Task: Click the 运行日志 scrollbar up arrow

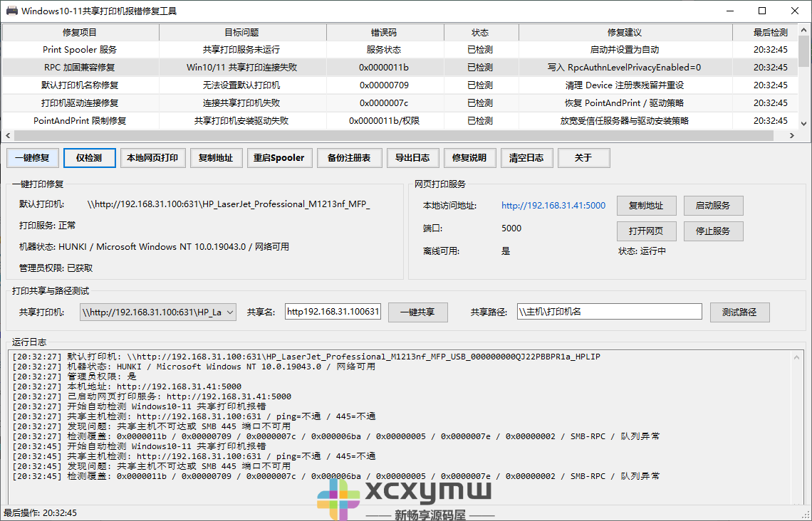Action: tap(798, 357)
